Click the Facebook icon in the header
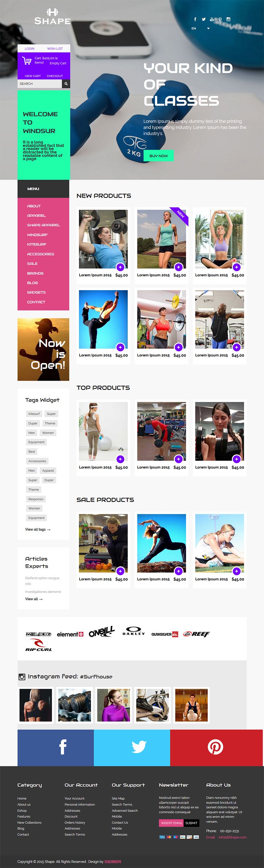The image size is (264, 868). coord(195,19)
